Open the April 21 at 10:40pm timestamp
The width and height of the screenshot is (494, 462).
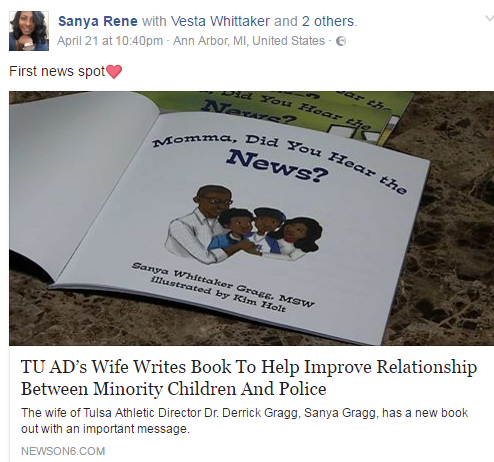[x=110, y=41]
